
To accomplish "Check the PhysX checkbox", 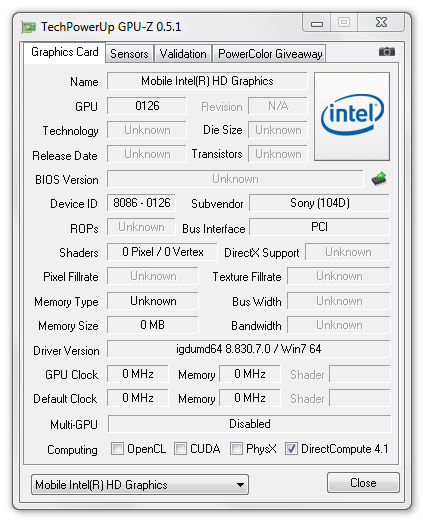I will tap(236, 449).
